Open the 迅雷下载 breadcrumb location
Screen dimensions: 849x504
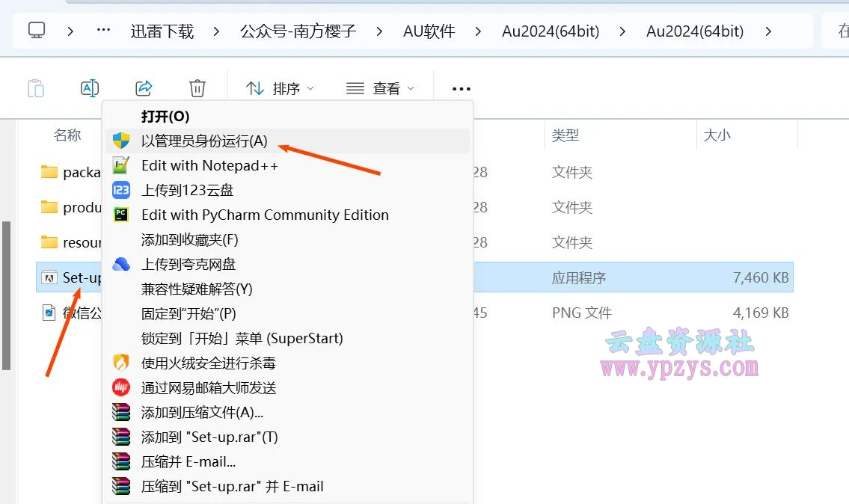pyautogui.click(x=162, y=30)
